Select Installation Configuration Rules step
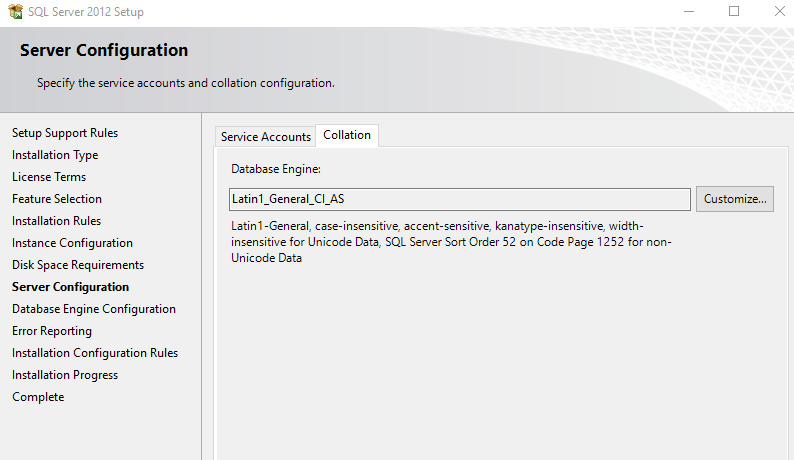Viewport: 794px width, 460px height. [x=95, y=353]
